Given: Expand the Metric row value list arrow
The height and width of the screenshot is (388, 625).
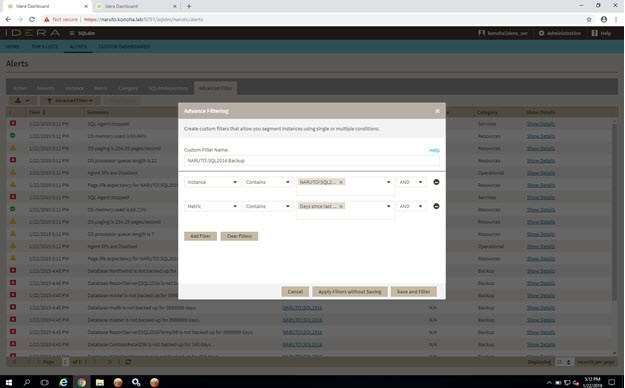Looking at the screenshot, I should pos(388,206).
